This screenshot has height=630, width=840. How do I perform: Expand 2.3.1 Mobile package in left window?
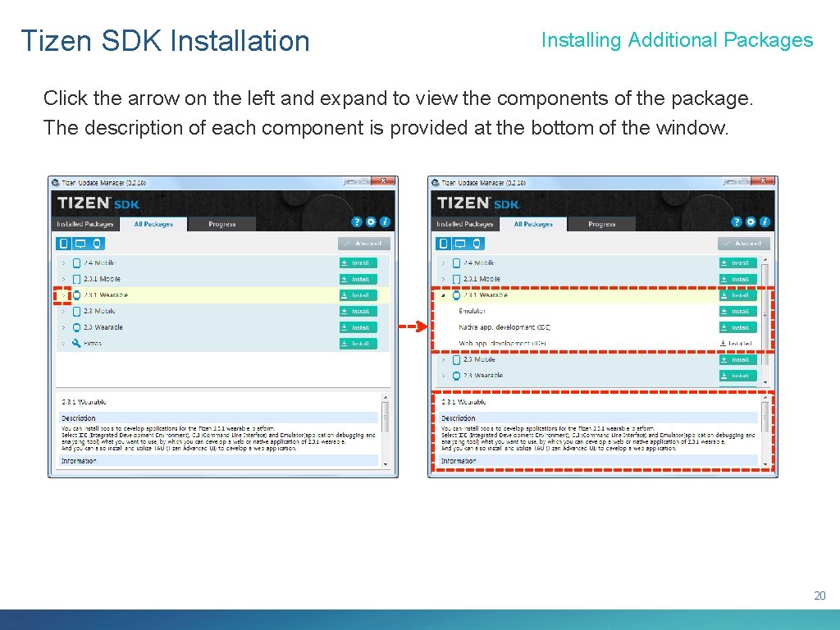[x=63, y=279]
